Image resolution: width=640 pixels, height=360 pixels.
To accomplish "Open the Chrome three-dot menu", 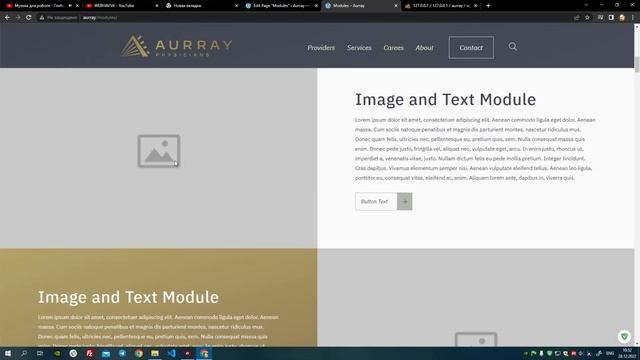I will [x=633, y=18].
